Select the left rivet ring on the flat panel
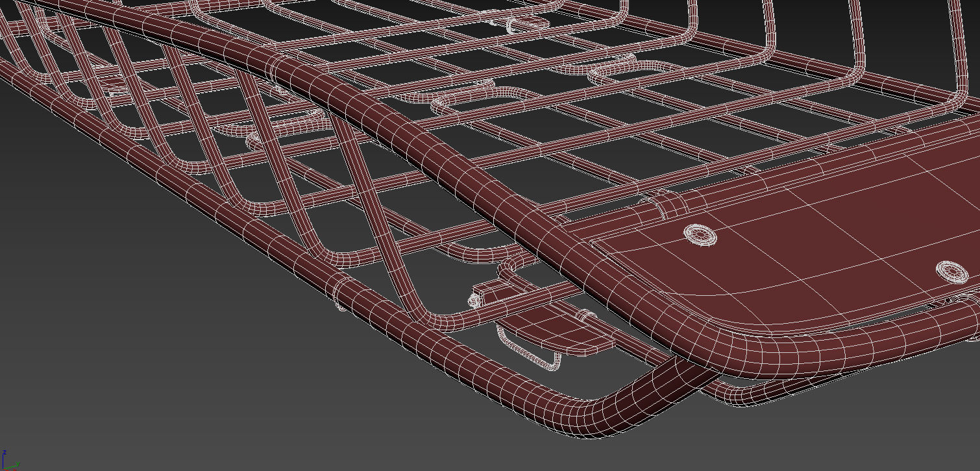 pyautogui.click(x=700, y=234)
